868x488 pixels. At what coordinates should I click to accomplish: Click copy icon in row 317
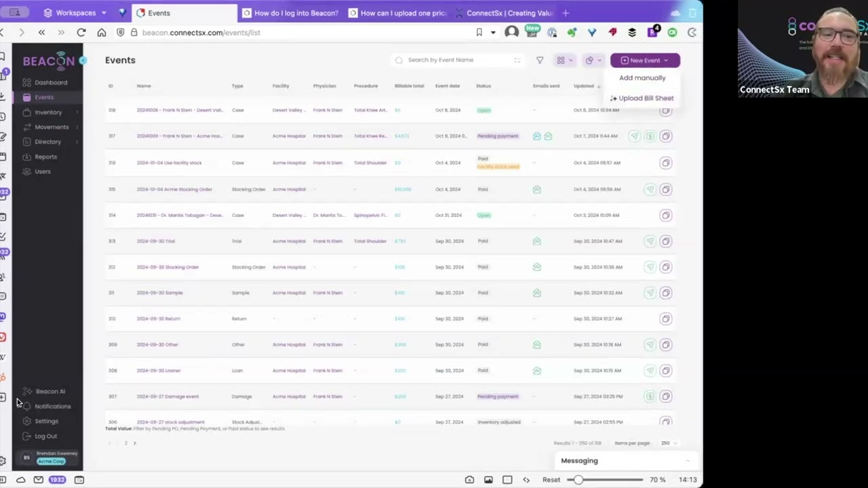coord(666,136)
